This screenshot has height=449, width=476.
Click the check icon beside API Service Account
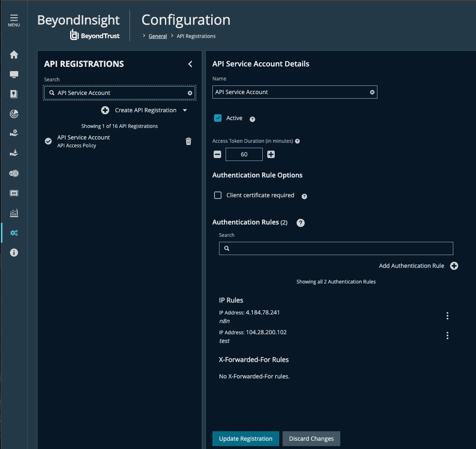(x=48, y=141)
